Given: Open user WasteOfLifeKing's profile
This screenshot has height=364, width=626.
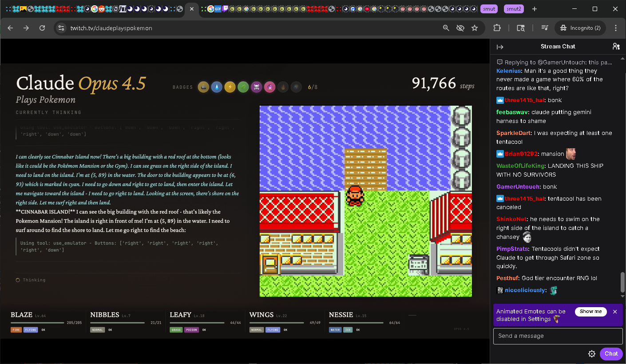Looking at the screenshot, I should (x=520, y=166).
